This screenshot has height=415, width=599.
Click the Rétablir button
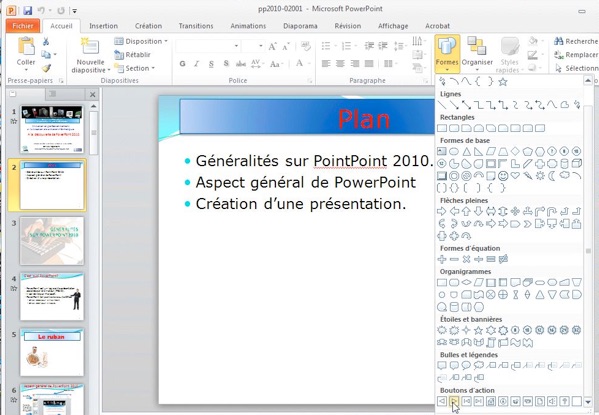[132, 55]
